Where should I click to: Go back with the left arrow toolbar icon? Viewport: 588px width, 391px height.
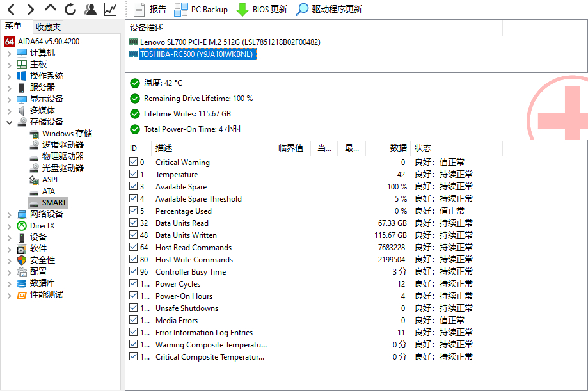point(12,10)
